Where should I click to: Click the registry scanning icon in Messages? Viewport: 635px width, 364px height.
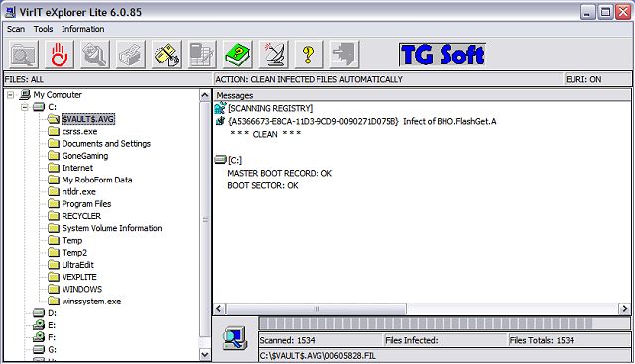coord(220,108)
